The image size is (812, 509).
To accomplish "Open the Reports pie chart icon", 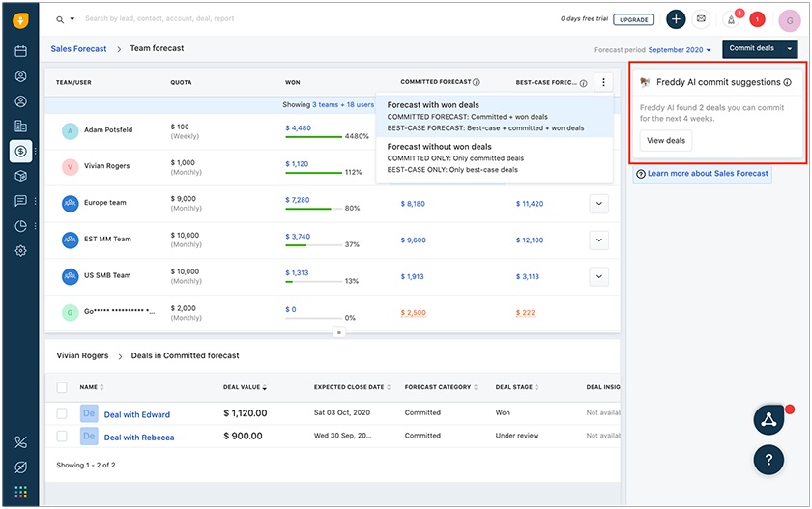I will (x=20, y=226).
